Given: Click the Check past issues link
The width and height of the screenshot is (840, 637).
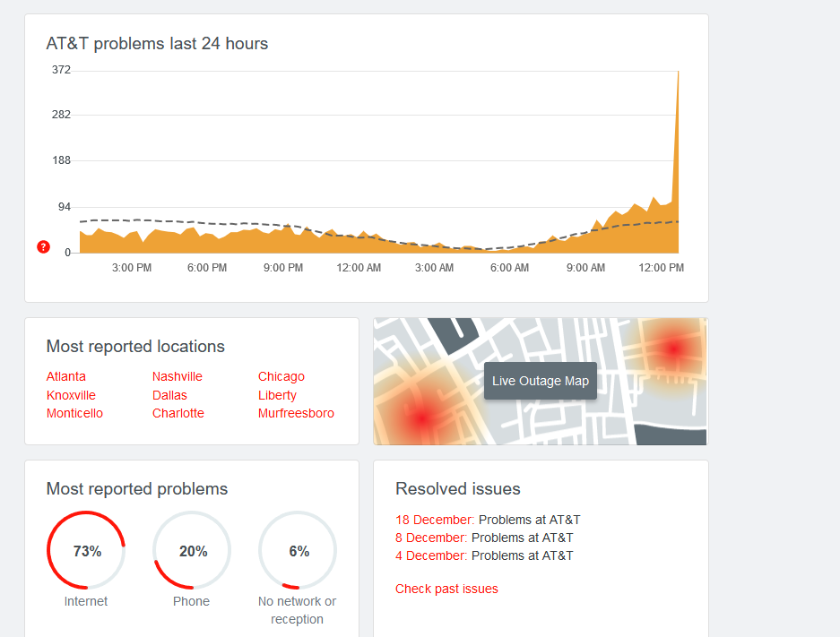Looking at the screenshot, I should click(x=446, y=589).
